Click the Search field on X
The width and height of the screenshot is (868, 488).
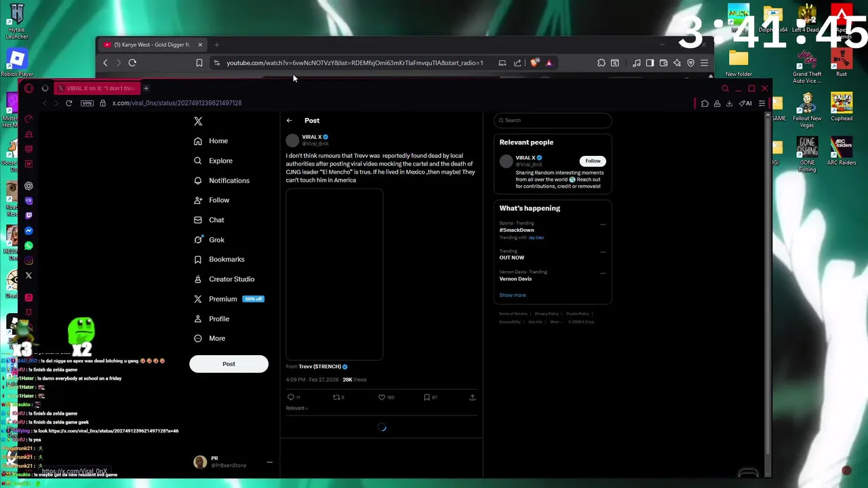(553, 120)
